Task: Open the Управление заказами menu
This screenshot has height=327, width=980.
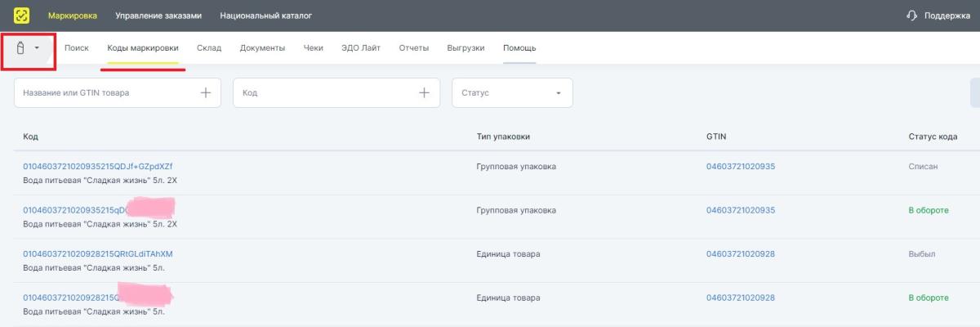Action: 158,16
